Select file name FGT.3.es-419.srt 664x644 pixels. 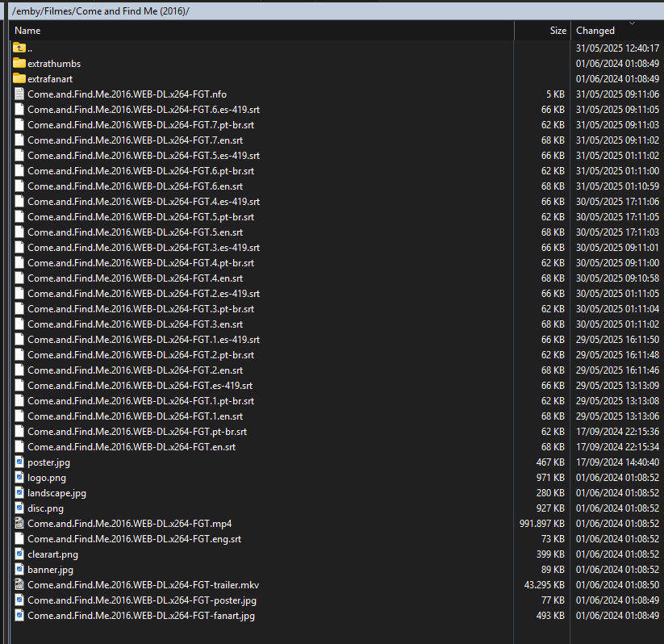click(x=144, y=248)
